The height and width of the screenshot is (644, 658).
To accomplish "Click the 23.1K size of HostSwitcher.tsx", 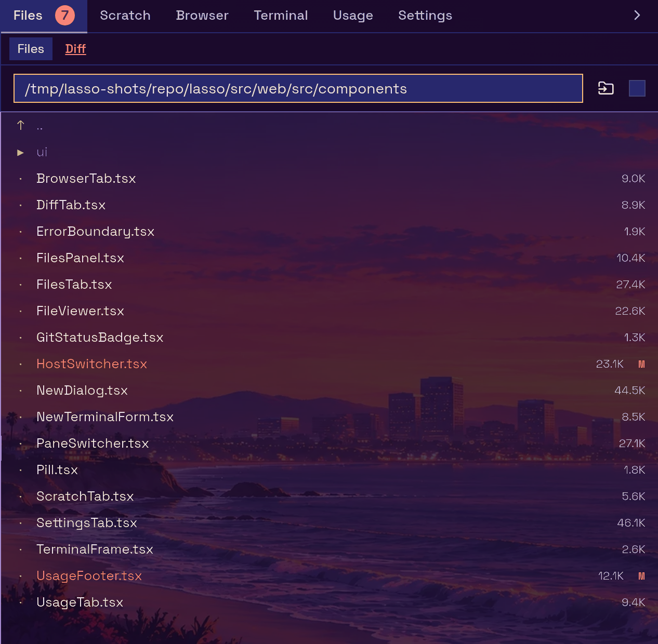I will pos(610,364).
